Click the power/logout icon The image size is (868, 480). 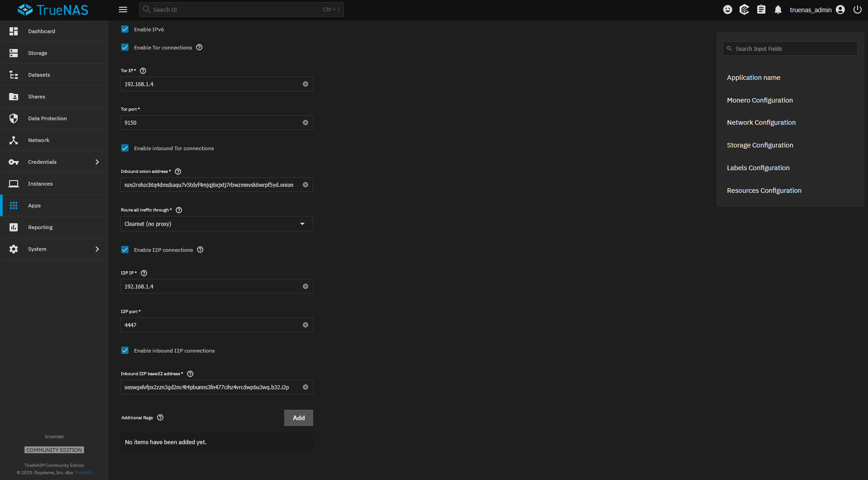point(857,10)
